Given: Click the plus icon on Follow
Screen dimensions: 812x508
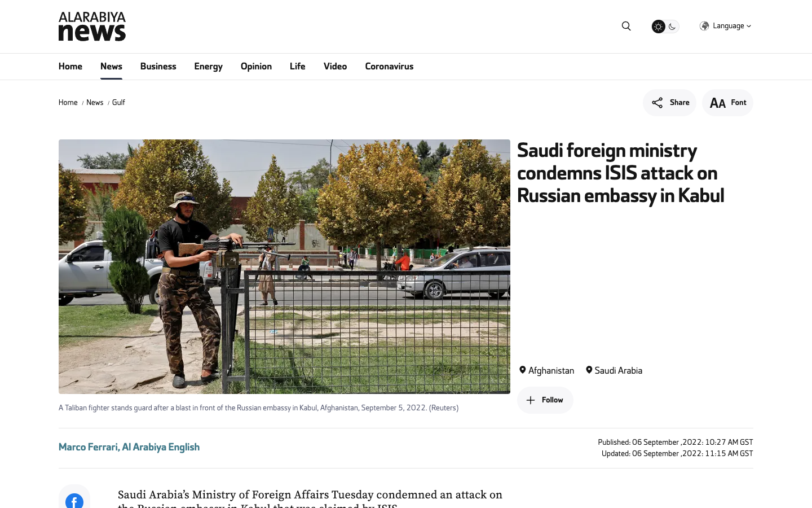Looking at the screenshot, I should [531, 400].
